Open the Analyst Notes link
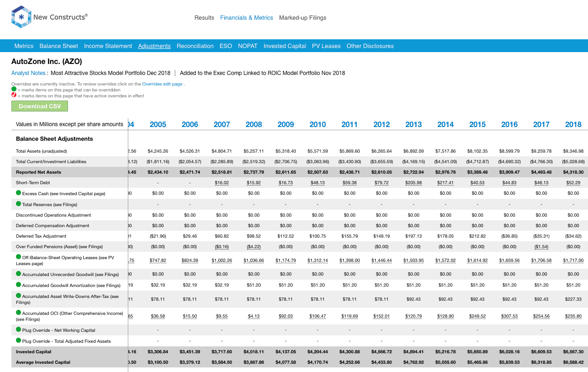 point(28,73)
